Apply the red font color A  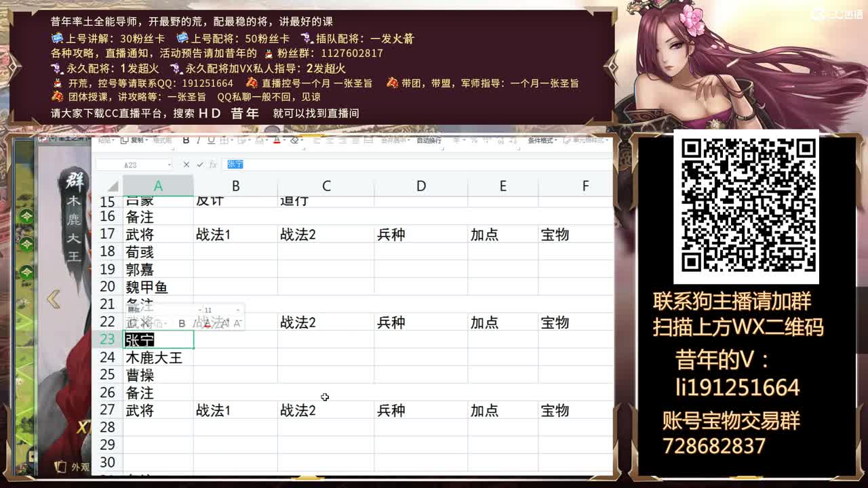(277, 140)
